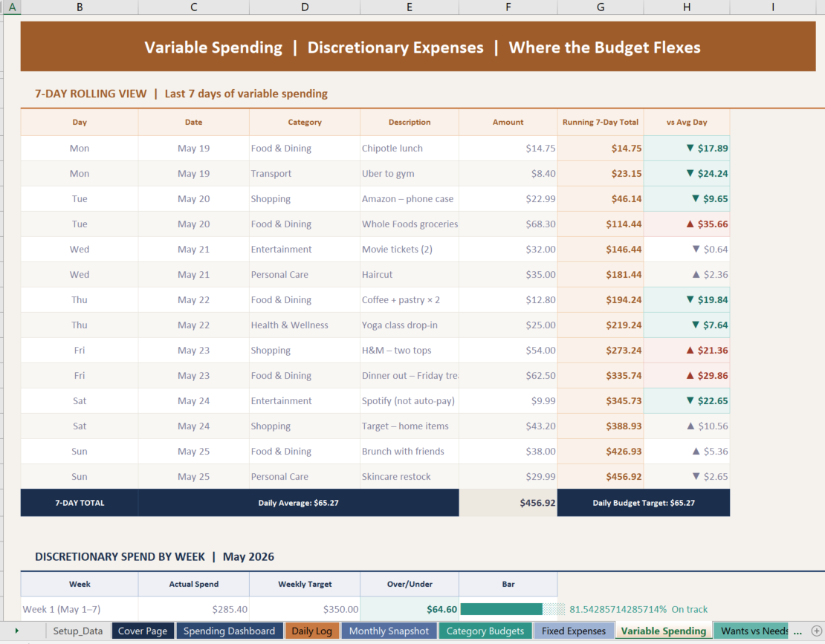The image size is (825, 644).
Task: Select the Week 1 (May 1–7) cell
Action: click(80, 609)
